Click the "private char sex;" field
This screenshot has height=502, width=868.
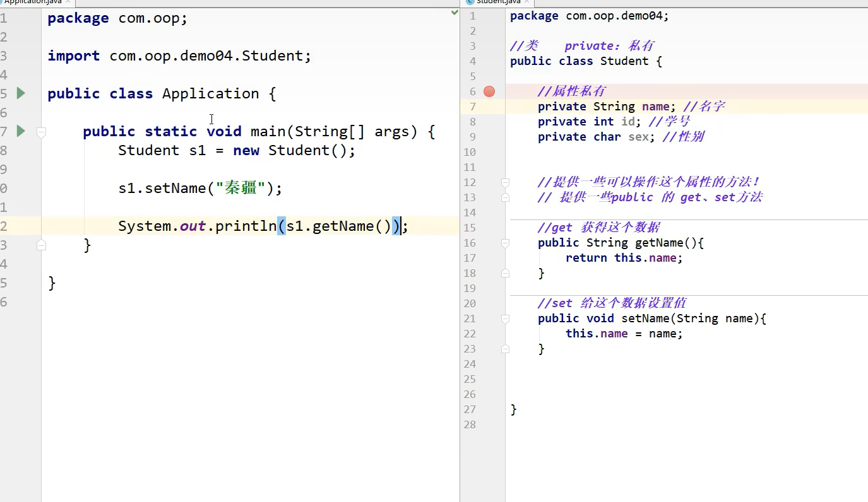(x=597, y=137)
